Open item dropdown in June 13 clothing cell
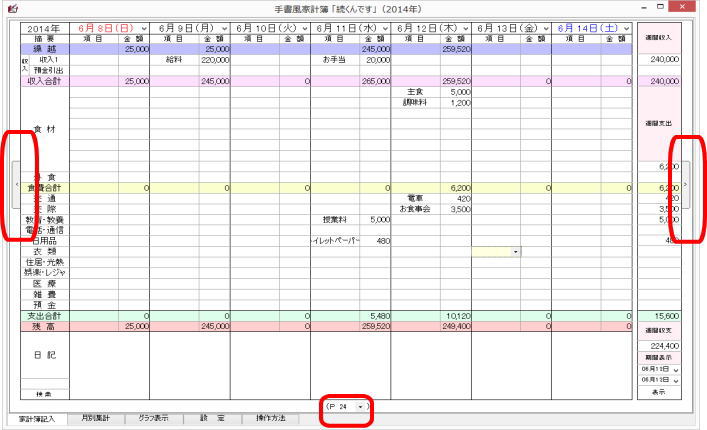The height and width of the screenshot is (430, 707). pos(516,251)
